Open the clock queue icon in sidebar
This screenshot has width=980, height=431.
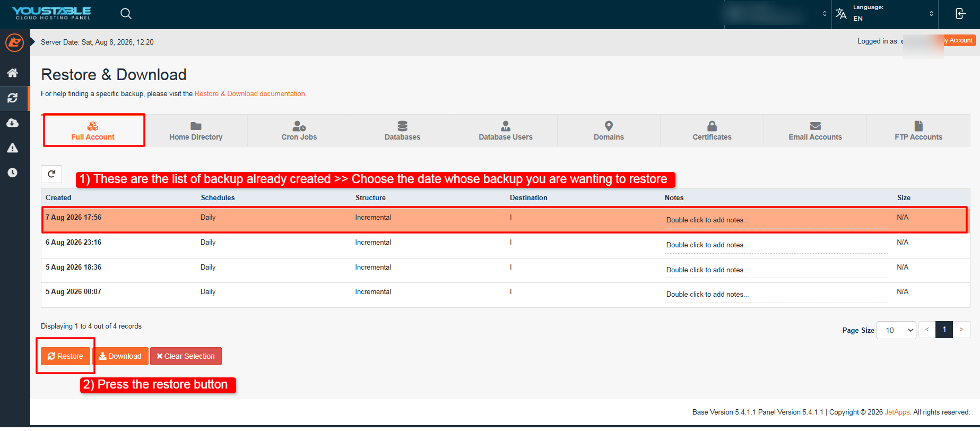(13, 173)
